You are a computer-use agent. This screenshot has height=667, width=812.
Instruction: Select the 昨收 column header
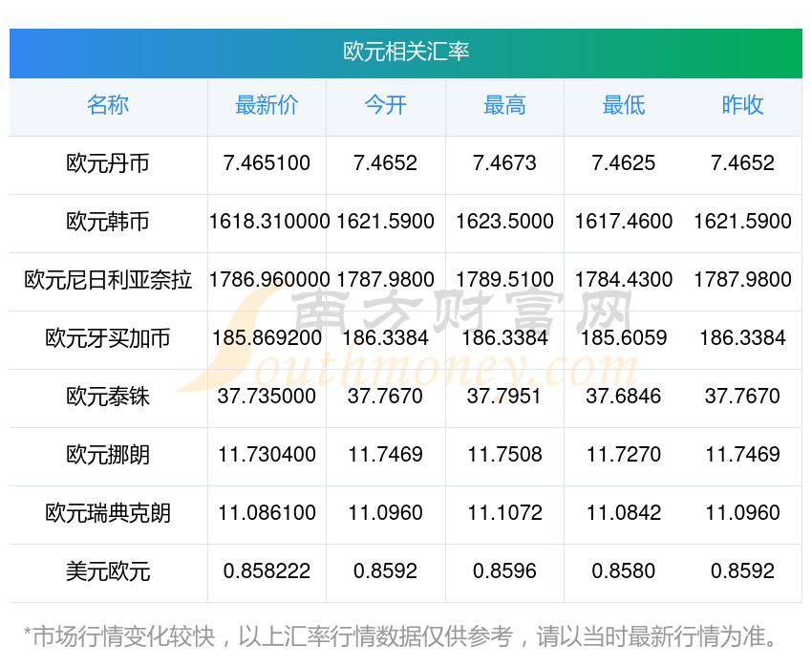[x=742, y=105]
